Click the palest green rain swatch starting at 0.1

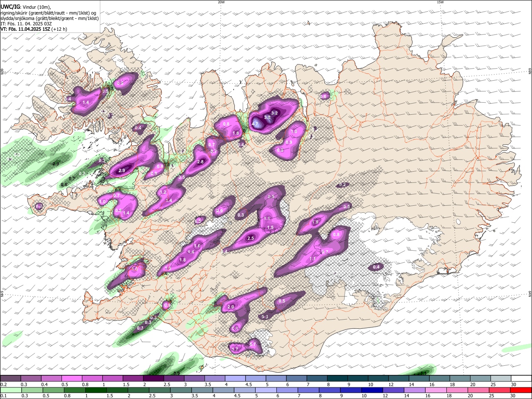tap(10, 390)
